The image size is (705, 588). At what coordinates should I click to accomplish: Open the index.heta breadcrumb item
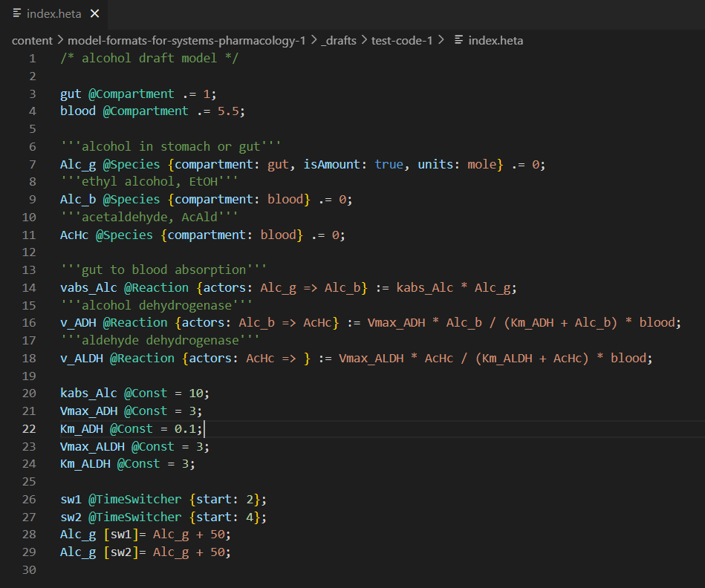point(496,40)
